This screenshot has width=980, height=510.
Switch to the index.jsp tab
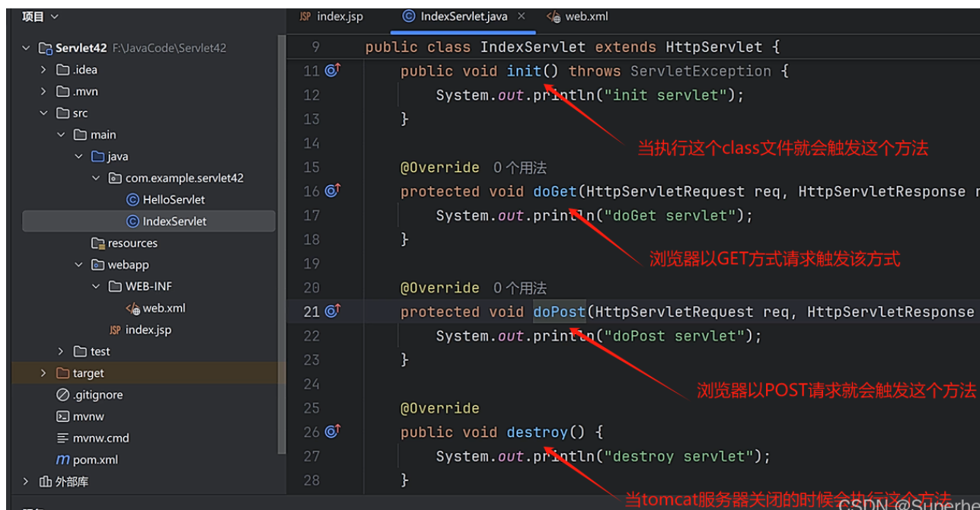click(331, 17)
